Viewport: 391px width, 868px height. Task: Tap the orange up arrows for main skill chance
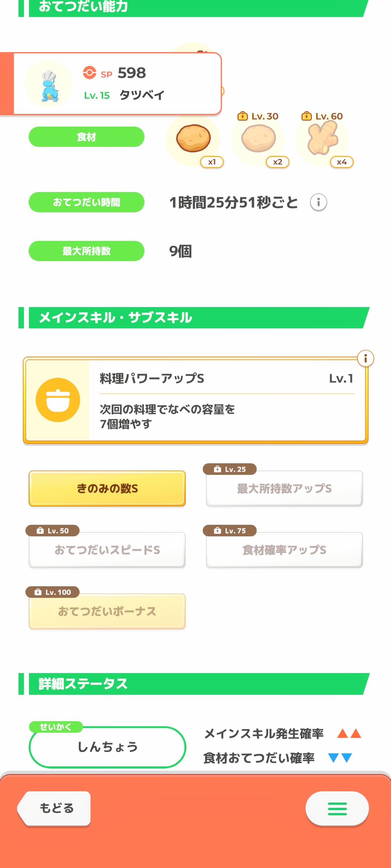click(349, 733)
